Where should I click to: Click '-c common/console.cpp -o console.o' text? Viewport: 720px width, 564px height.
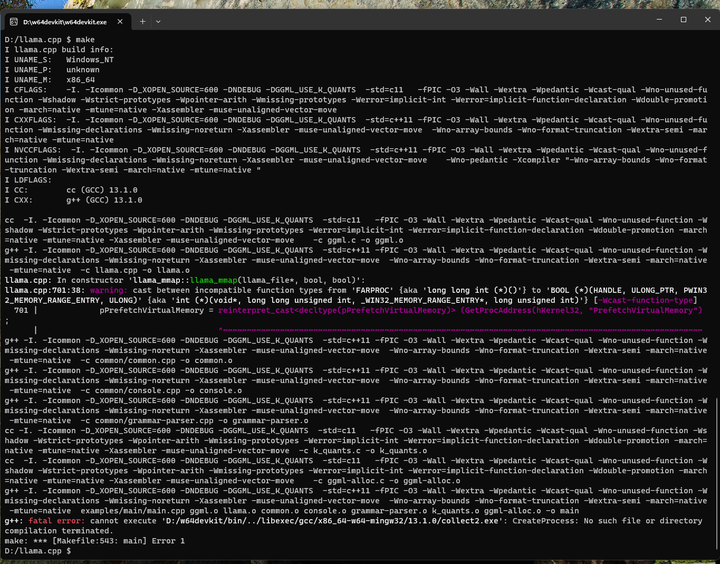pos(161,391)
